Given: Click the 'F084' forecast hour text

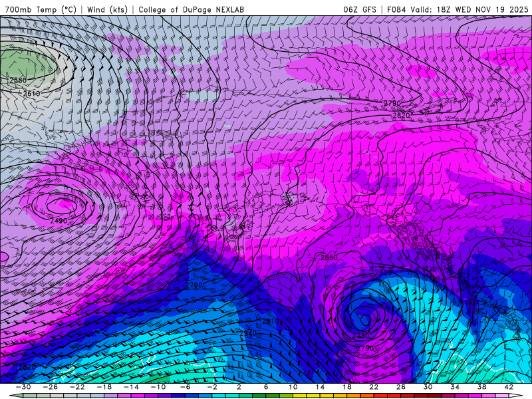Looking at the screenshot, I should tap(396, 9).
